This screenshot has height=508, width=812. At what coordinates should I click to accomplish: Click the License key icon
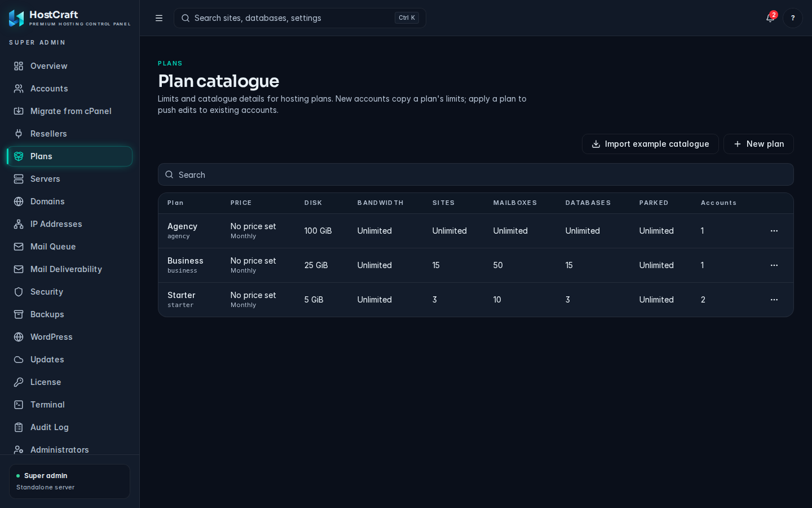(19, 382)
